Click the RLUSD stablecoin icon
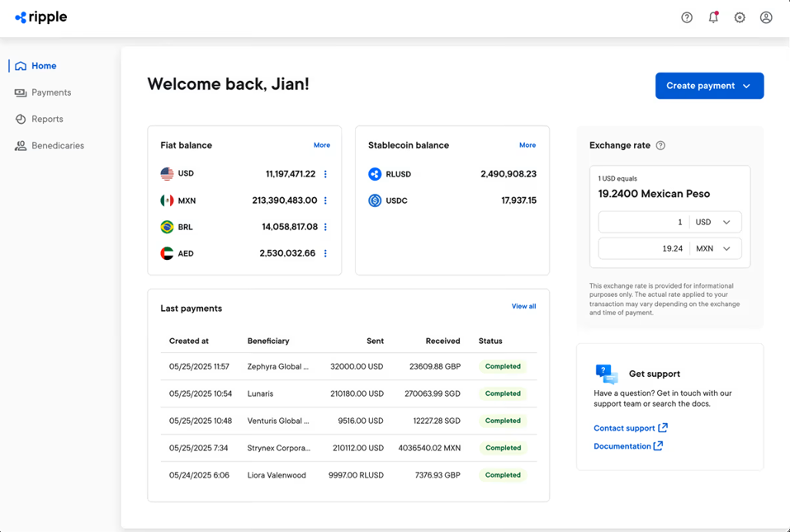Screen dimensions: 790x532 [376, 174]
